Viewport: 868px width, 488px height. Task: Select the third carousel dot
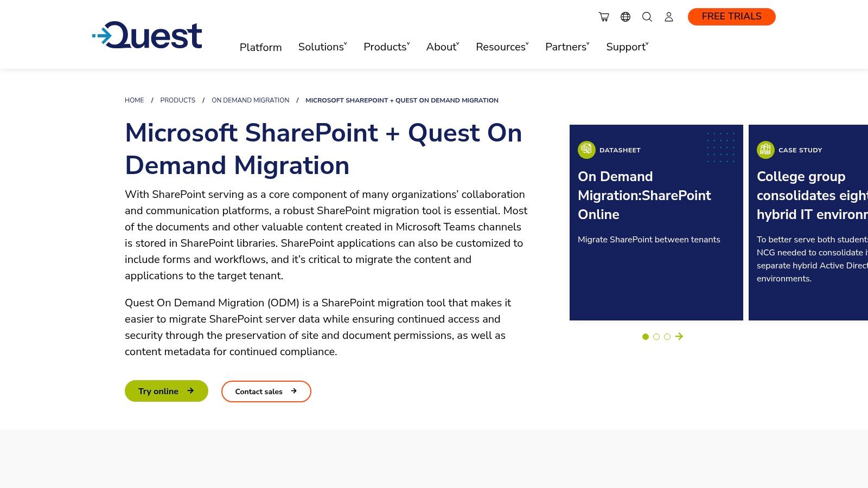point(667,337)
